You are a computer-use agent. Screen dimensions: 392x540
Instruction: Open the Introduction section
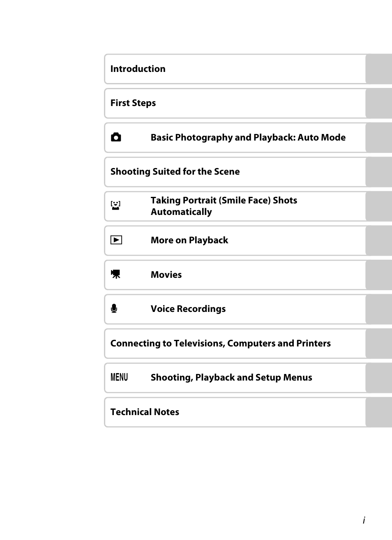point(138,69)
